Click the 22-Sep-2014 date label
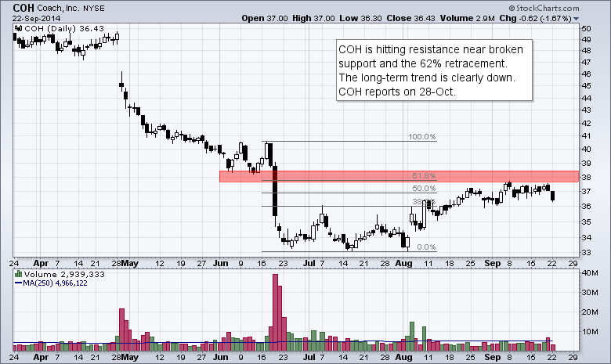Viewport: 611px width, 364px height. click(x=36, y=18)
